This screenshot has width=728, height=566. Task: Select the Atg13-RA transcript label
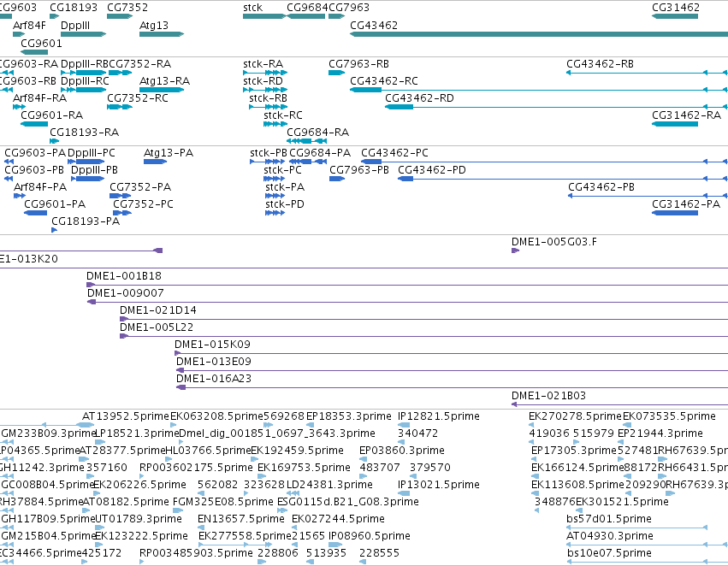point(164,81)
